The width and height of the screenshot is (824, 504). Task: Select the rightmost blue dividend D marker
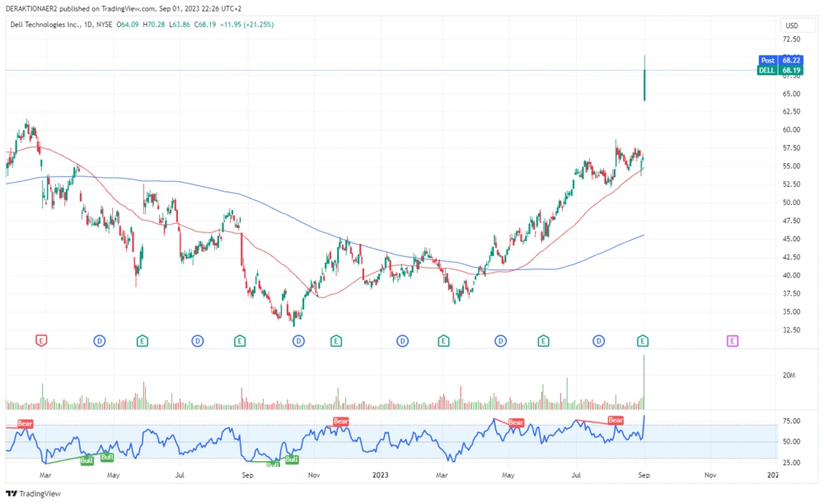point(599,340)
